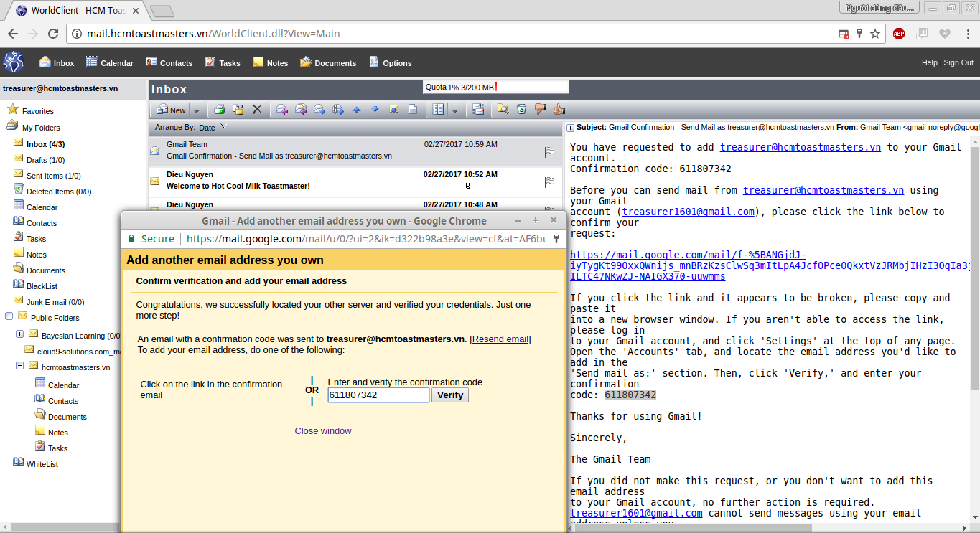Open Tasks from the top menu bar
Viewport: 980px width, 533px height.
click(223, 62)
